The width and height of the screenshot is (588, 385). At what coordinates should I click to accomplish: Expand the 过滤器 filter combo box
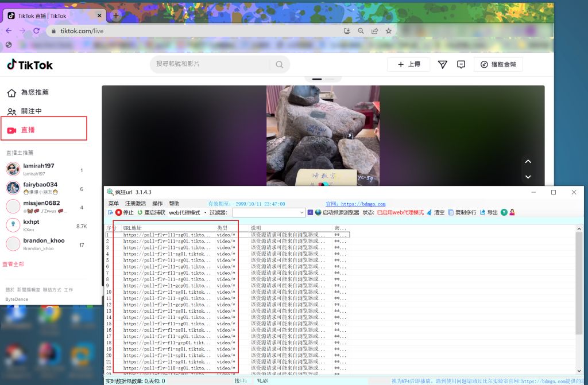(x=301, y=212)
